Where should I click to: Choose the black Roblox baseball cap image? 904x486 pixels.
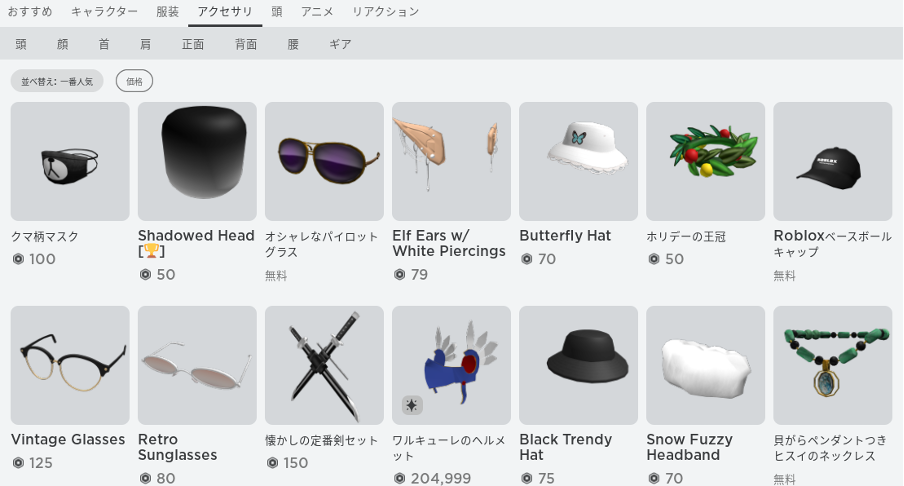click(833, 161)
